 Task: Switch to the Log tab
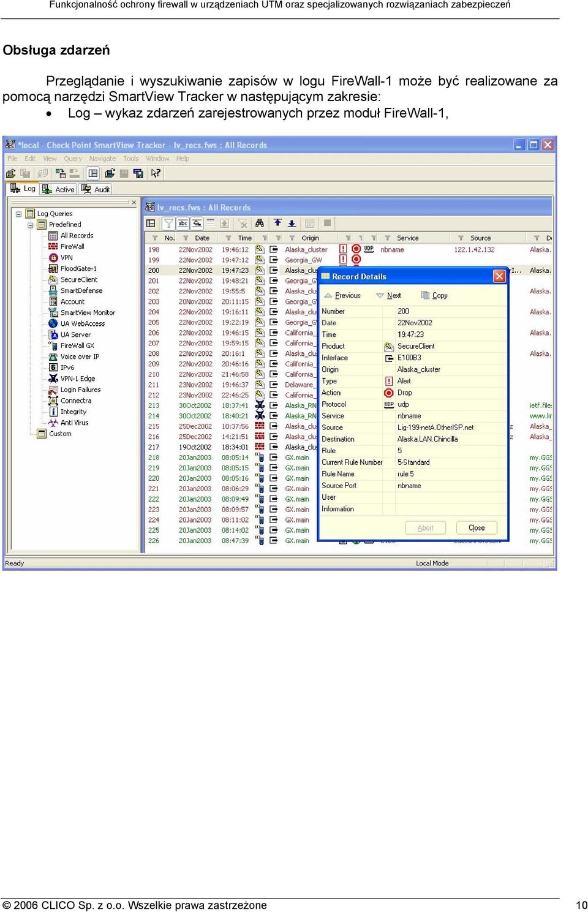click(x=23, y=189)
